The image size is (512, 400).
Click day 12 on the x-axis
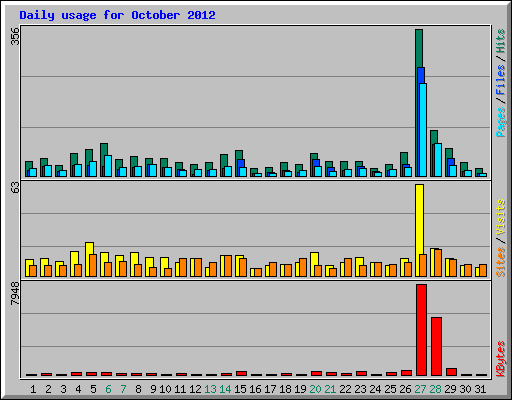click(195, 389)
